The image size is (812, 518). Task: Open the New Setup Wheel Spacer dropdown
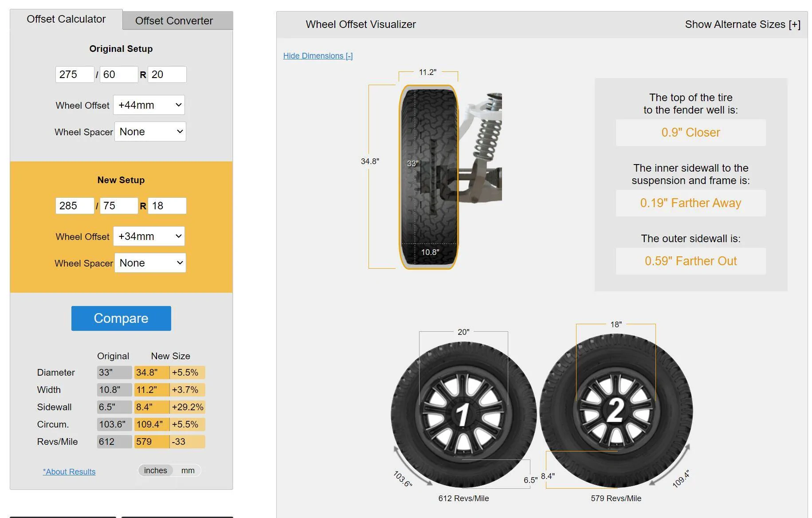[150, 263]
